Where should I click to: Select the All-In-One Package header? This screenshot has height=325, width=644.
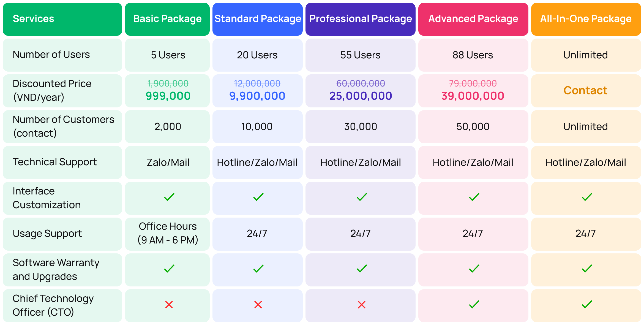tap(586, 19)
